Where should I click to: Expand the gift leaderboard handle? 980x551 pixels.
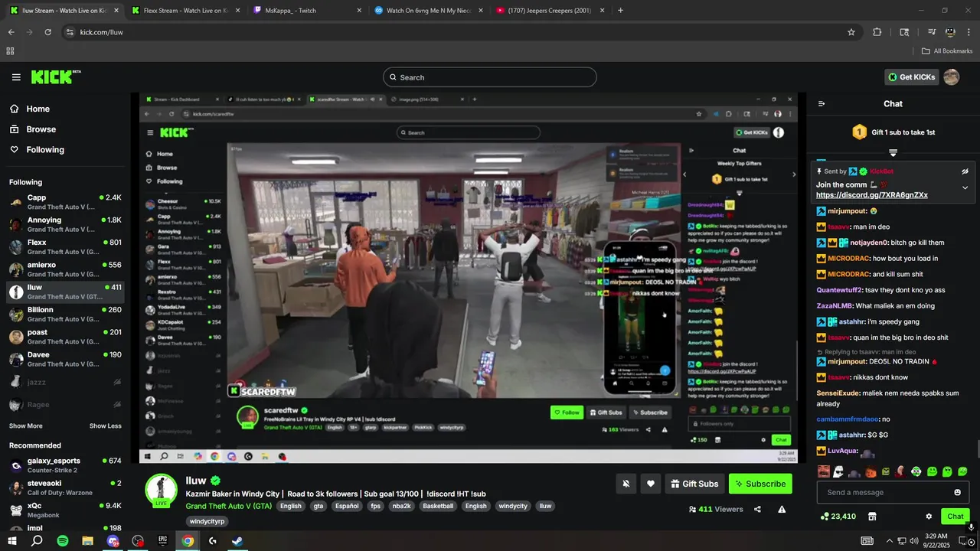[893, 153]
